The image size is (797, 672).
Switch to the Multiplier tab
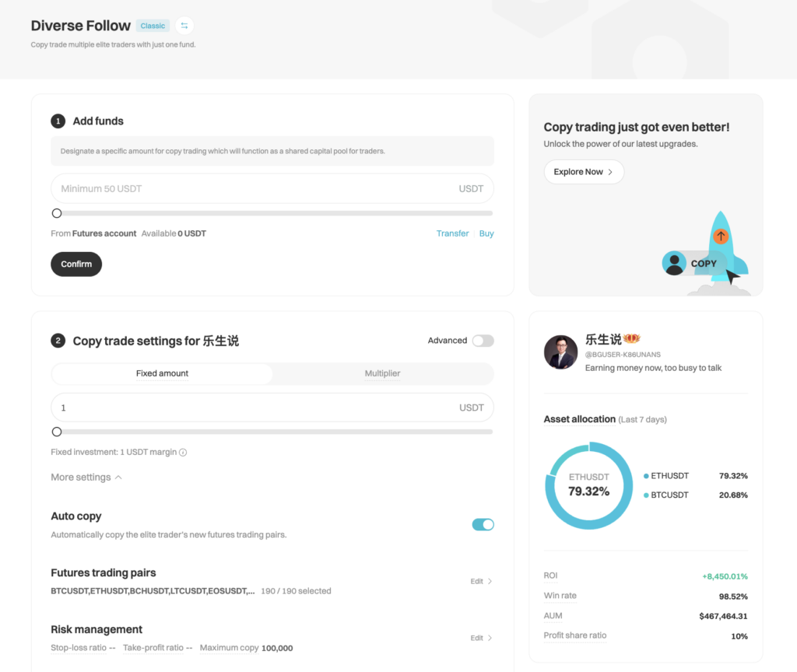click(382, 373)
